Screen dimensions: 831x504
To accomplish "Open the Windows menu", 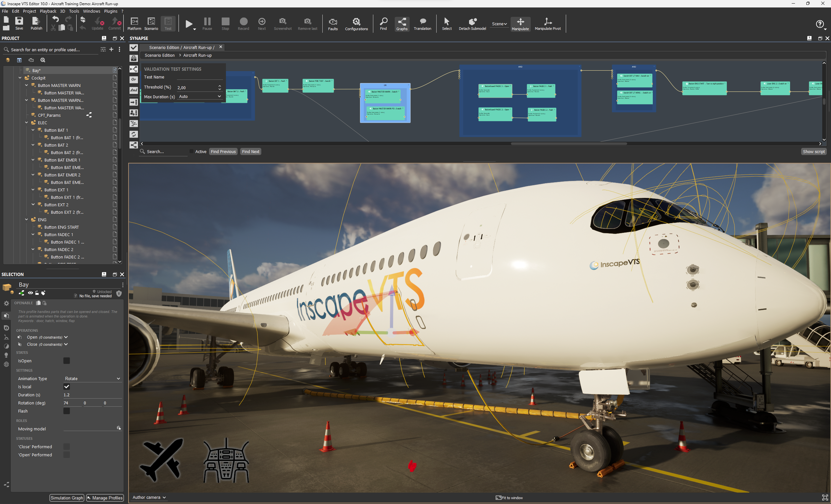I will tap(92, 11).
